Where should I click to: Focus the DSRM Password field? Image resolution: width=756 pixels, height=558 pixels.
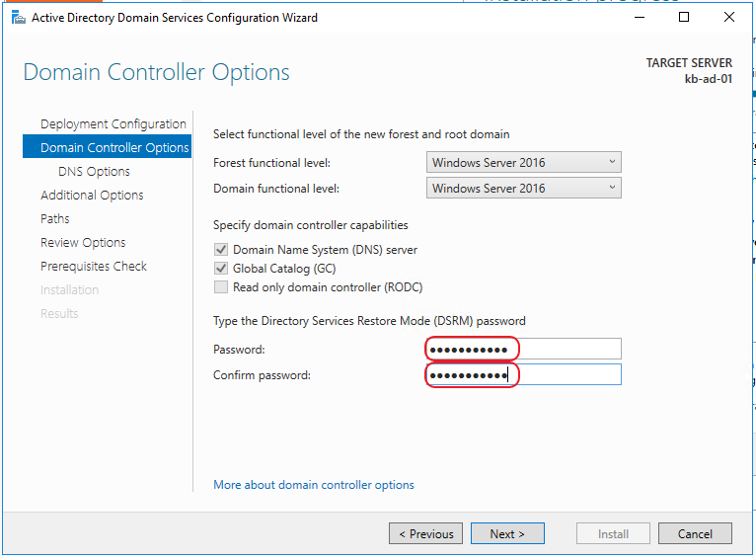524,349
